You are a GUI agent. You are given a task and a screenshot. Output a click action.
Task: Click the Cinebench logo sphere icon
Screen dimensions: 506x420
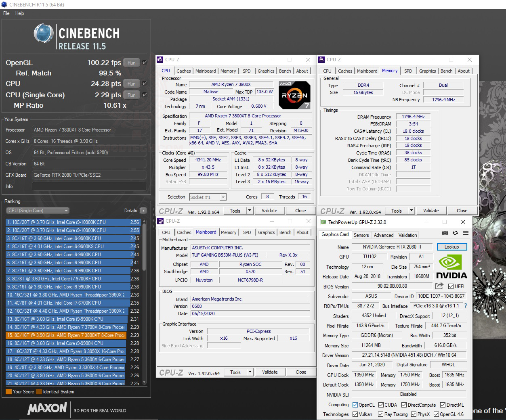point(44,34)
